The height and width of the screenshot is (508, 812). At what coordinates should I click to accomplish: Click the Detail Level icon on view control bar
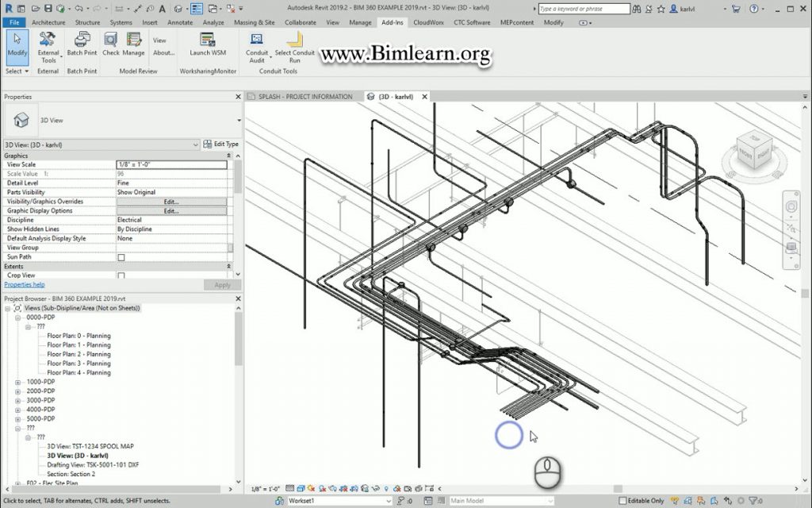(290, 488)
